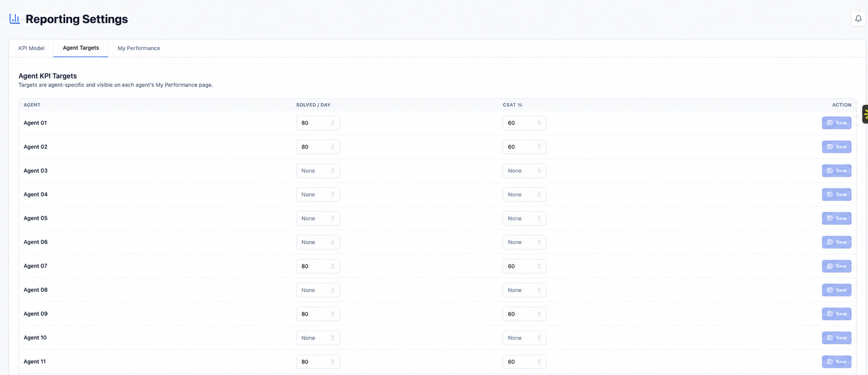Save targets for Agent 07
The height and width of the screenshot is (375, 868).
pos(836,266)
